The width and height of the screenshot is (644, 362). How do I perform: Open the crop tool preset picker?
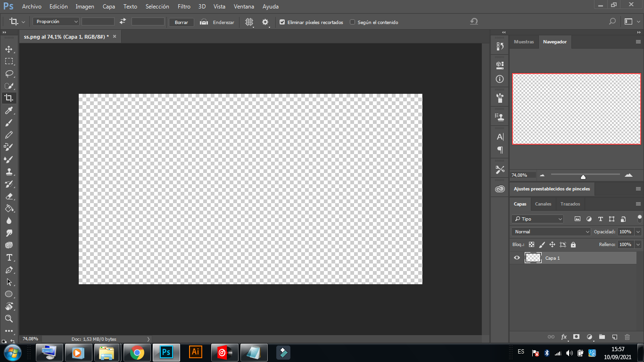point(17,22)
